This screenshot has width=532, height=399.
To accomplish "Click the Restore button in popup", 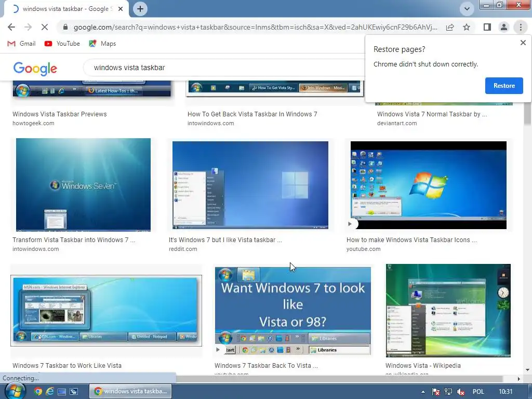I will click(x=504, y=86).
